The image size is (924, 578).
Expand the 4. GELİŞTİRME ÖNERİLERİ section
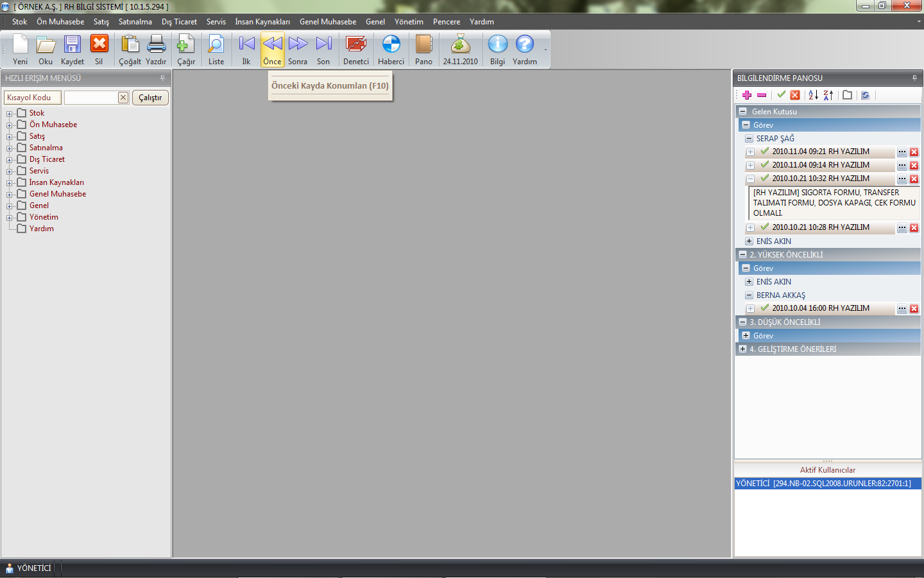tap(742, 349)
